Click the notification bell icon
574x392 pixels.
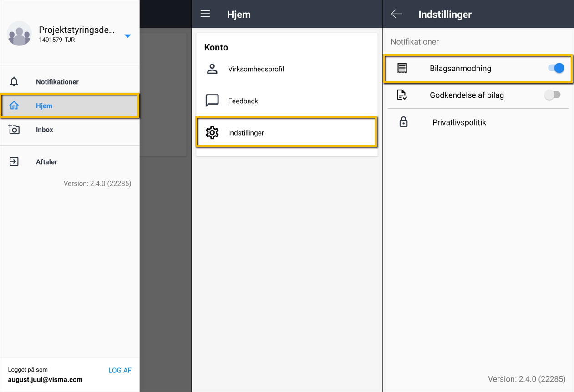[x=14, y=82]
